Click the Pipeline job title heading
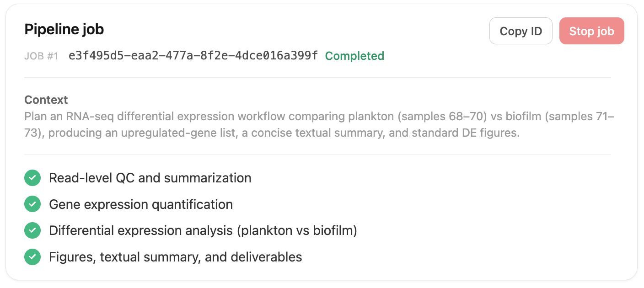Viewport: 644px width, 288px height. (x=64, y=29)
